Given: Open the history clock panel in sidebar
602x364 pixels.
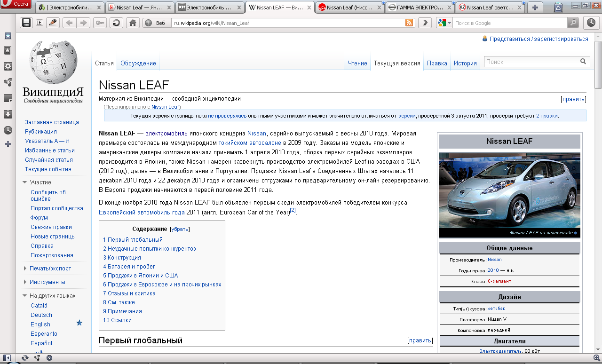Looking at the screenshot, I should (x=8, y=130).
